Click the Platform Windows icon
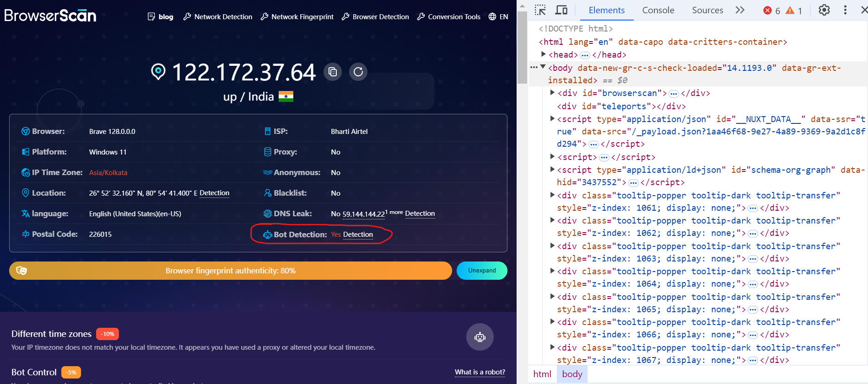868x384 pixels. click(x=26, y=152)
